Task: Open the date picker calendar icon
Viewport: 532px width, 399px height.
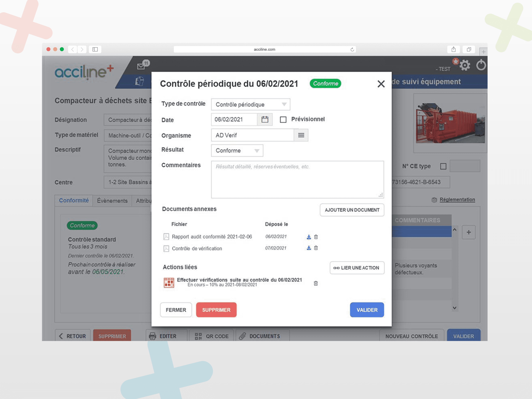Action: coord(265,120)
